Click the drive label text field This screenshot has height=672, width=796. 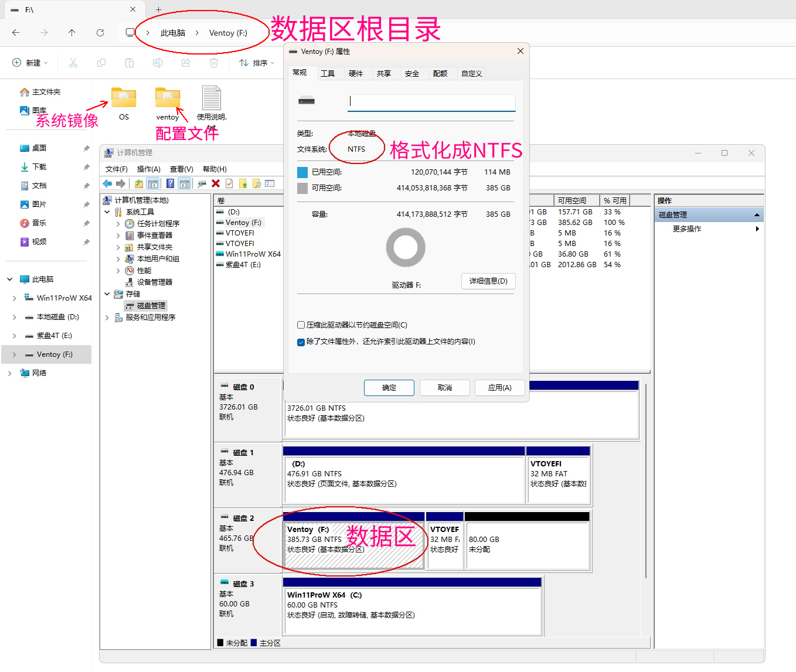point(431,103)
